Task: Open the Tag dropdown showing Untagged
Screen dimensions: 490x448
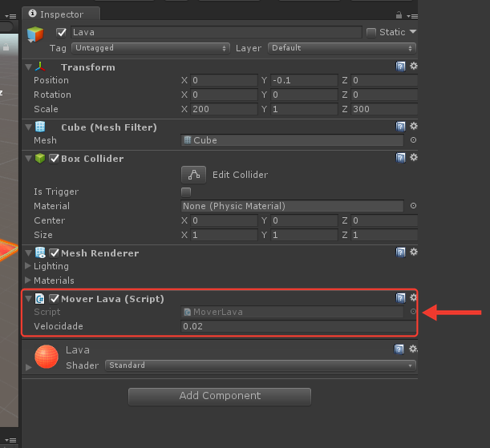Action: tap(151, 48)
